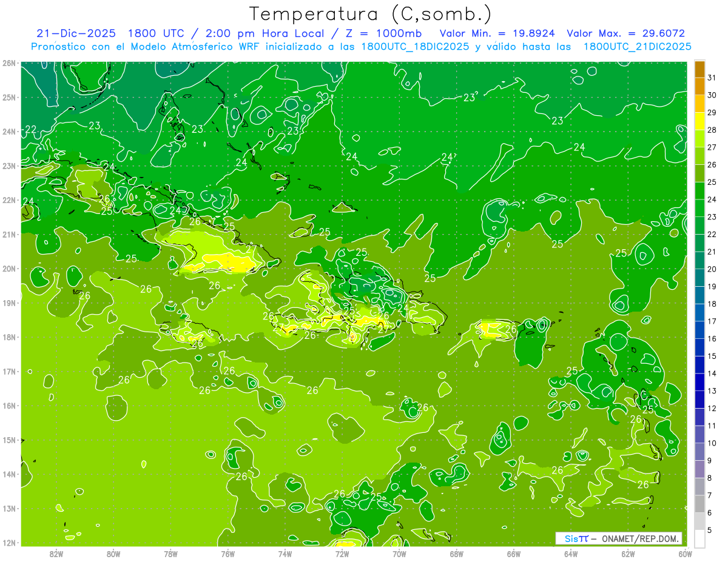Click the '14N' latitude axis label
728x562 pixels.
pyautogui.click(x=9, y=473)
